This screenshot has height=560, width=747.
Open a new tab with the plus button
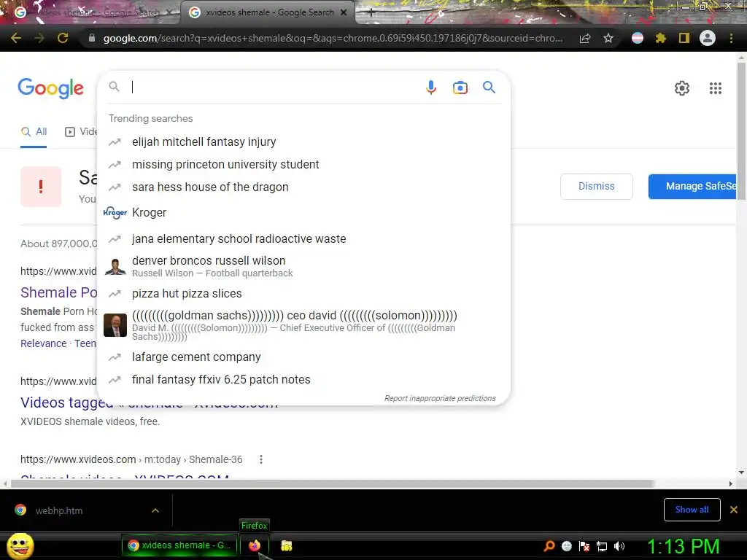(371, 13)
